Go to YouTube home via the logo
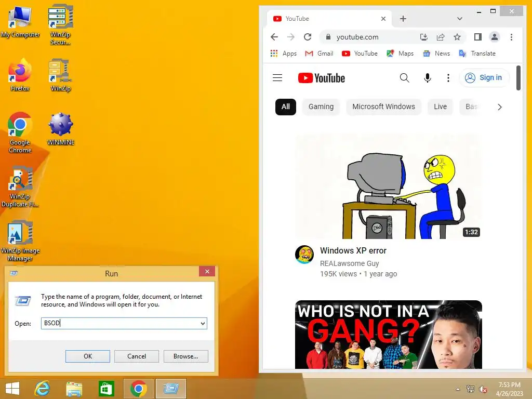The width and height of the screenshot is (532, 399). pyautogui.click(x=321, y=78)
